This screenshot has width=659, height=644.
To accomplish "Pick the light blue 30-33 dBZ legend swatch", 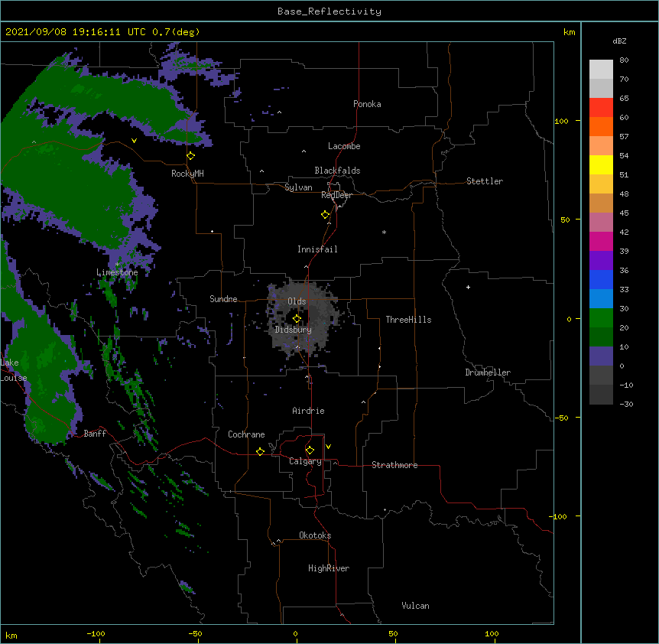I will [x=601, y=299].
